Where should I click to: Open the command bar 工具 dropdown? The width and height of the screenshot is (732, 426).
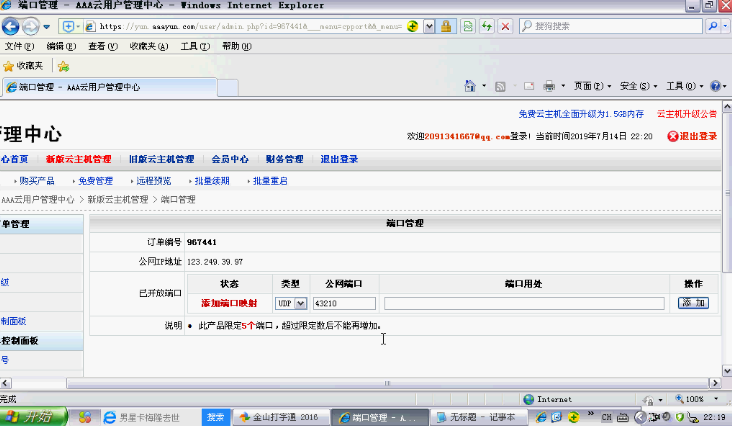[x=684, y=86]
